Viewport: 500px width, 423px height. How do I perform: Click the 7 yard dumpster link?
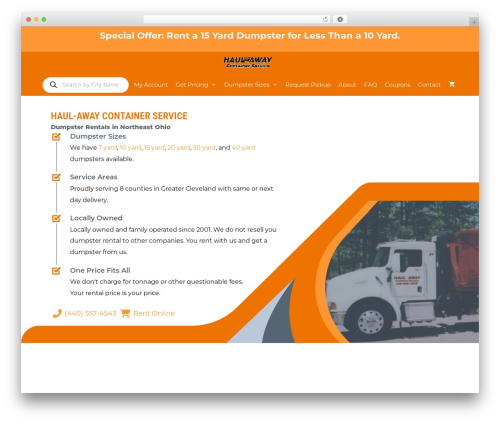pos(108,148)
